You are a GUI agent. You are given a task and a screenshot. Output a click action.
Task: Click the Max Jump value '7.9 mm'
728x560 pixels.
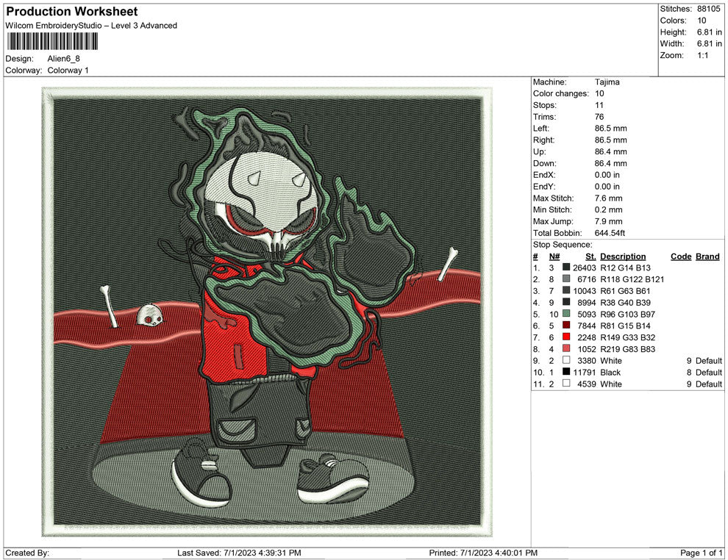tap(608, 221)
